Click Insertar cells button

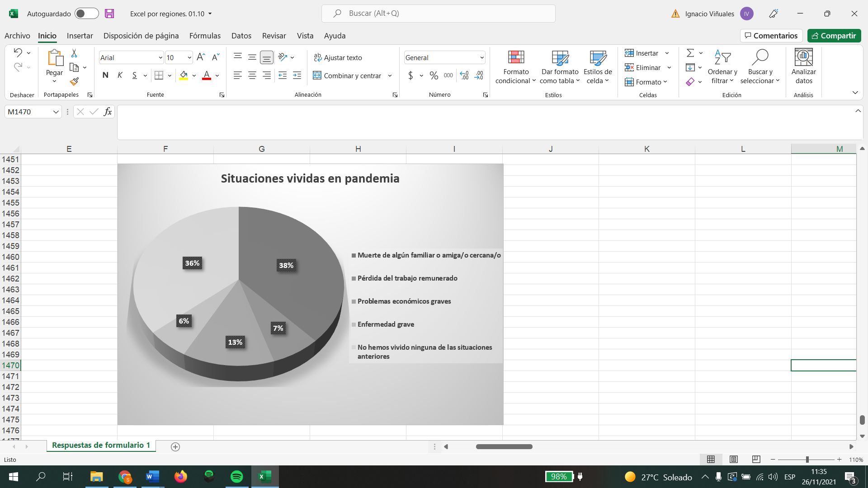click(x=642, y=53)
